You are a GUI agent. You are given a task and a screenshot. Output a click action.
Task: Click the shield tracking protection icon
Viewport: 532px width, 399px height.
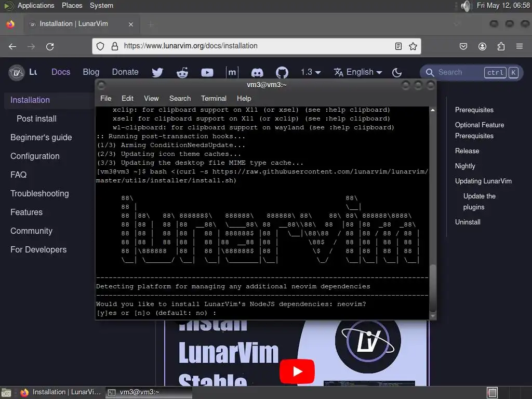(x=100, y=46)
